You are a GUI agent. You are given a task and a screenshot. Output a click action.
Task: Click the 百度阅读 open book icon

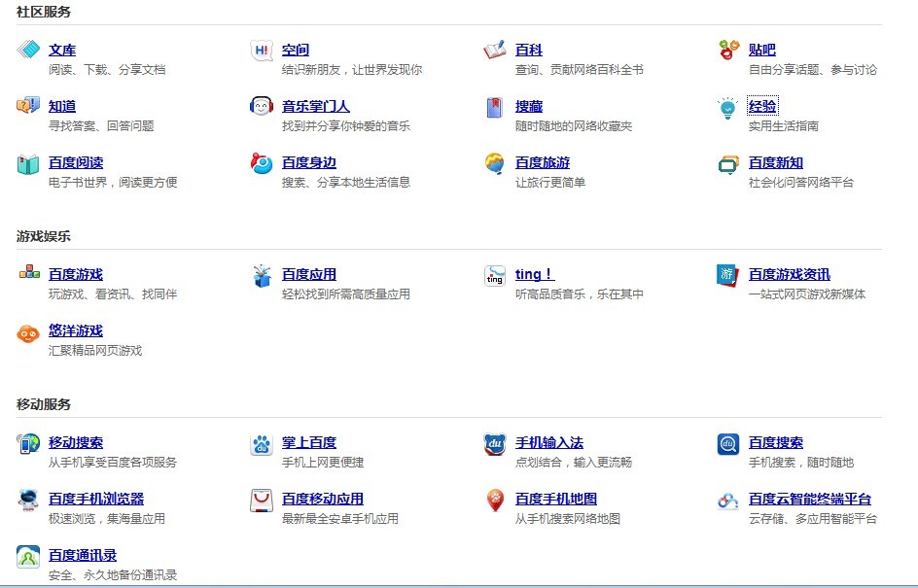click(x=28, y=164)
